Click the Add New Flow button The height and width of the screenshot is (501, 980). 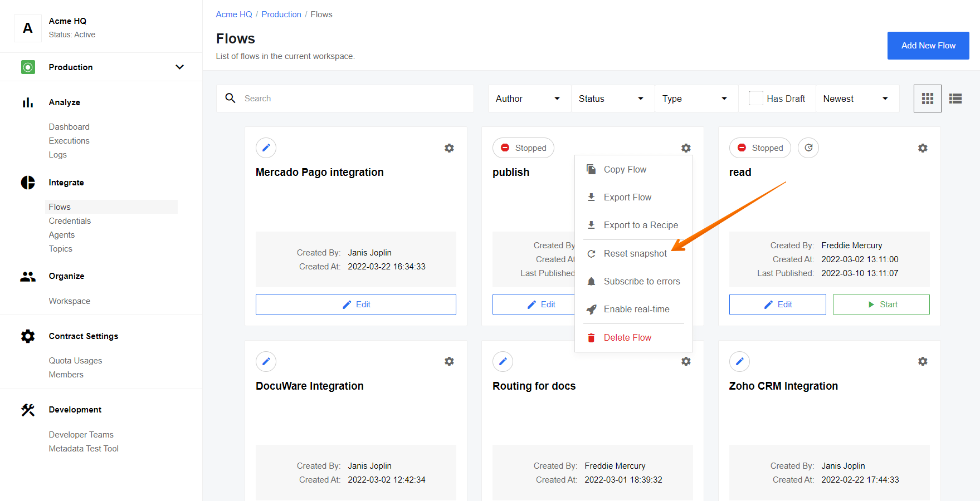(x=928, y=45)
